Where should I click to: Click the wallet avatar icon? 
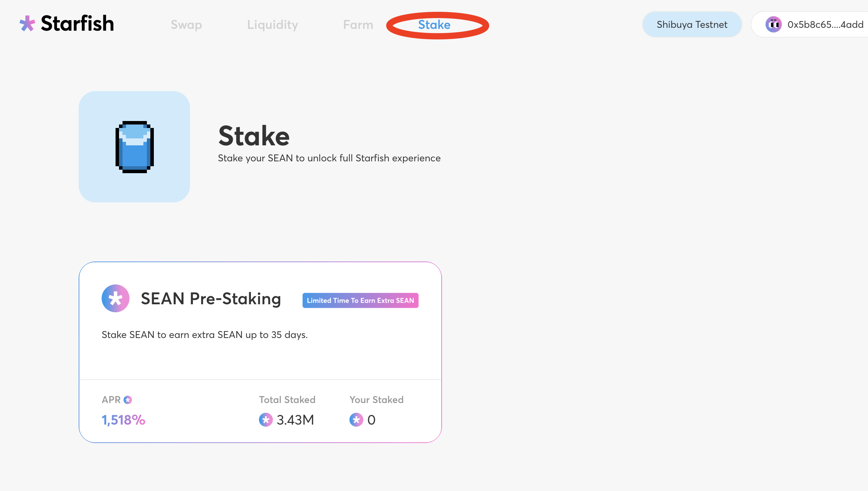(773, 25)
